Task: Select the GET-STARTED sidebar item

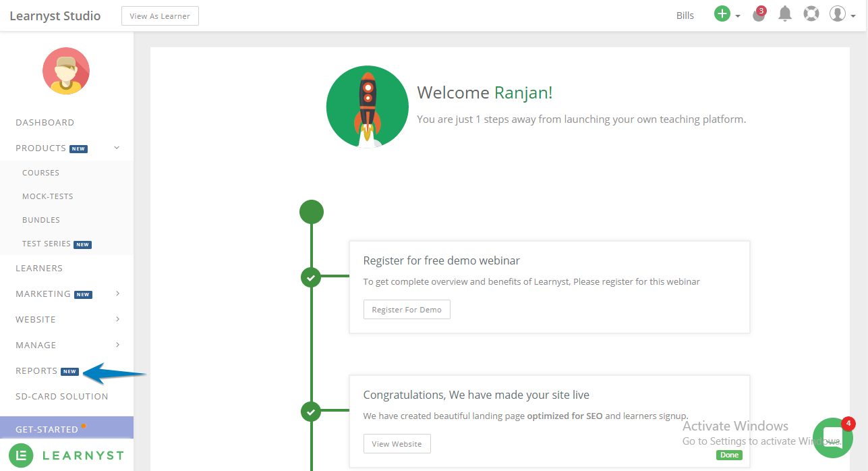Action: point(67,429)
